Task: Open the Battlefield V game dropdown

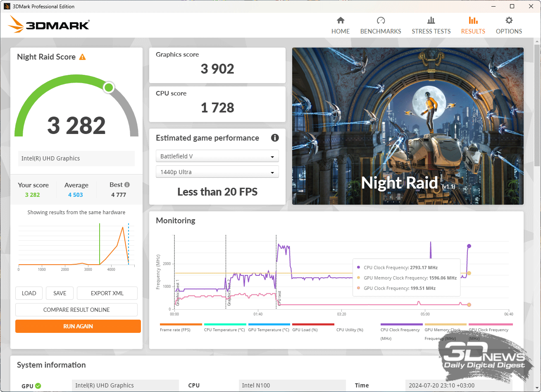Action: coord(217,156)
